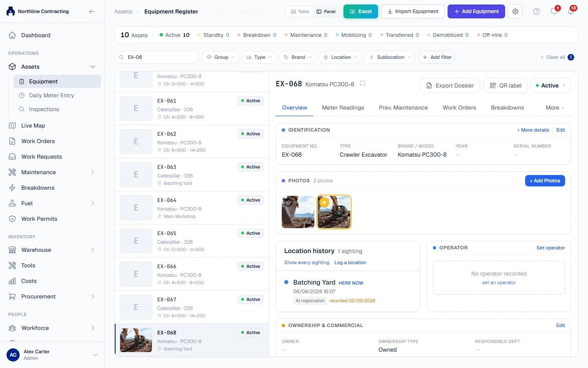Switch to the Meter Readings tab
Screen dimensions: 588x368
tap(343, 108)
